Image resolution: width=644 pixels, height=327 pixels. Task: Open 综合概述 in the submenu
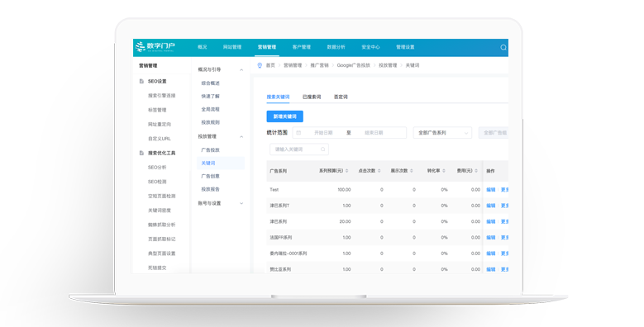(x=210, y=83)
